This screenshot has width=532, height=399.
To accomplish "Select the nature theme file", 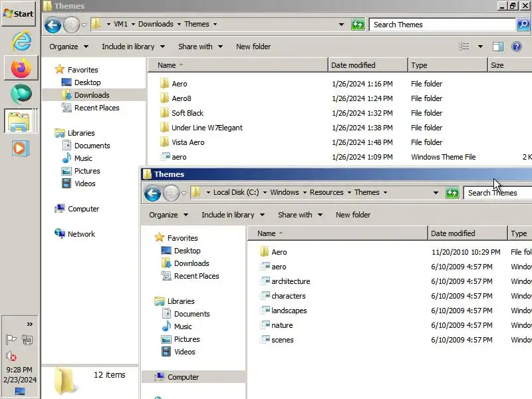I will [x=282, y=325].
